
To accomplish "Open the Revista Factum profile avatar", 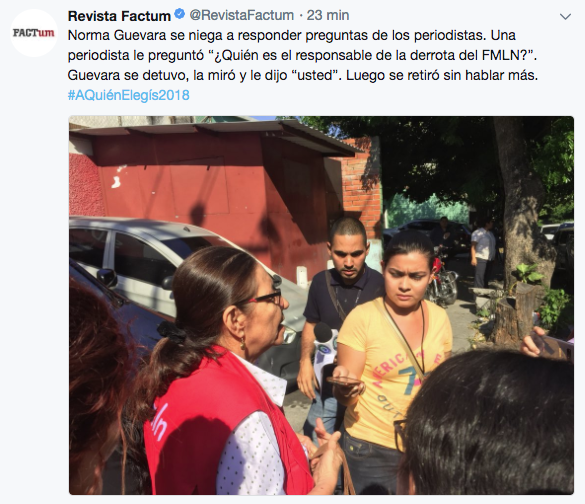I will [34, 33].
